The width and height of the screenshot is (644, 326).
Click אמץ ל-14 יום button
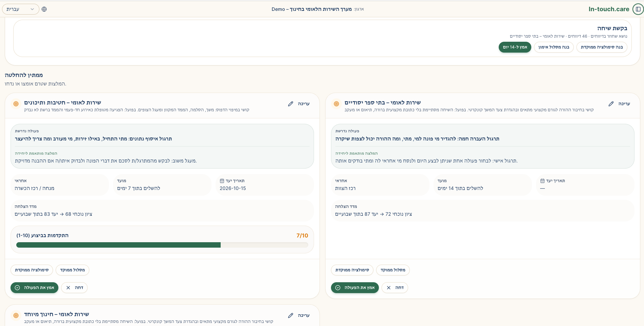pyautogui.click(x=515, y=47)
